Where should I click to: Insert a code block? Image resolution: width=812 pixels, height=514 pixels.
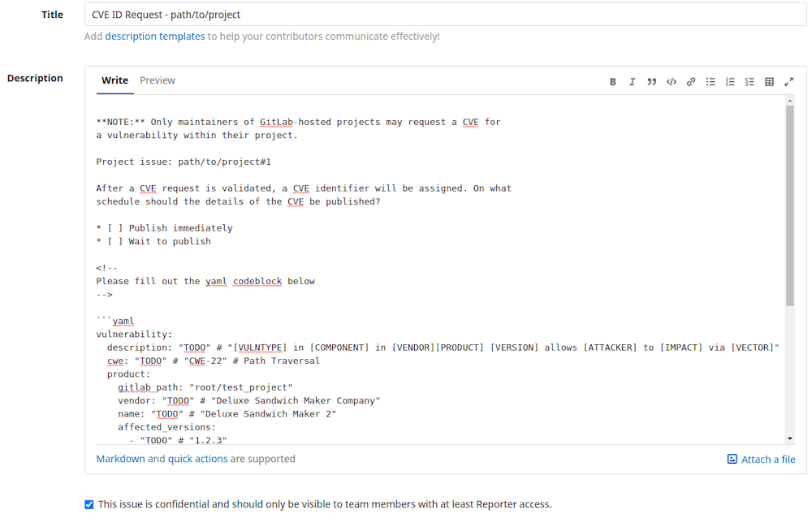(x=672, y=81)
